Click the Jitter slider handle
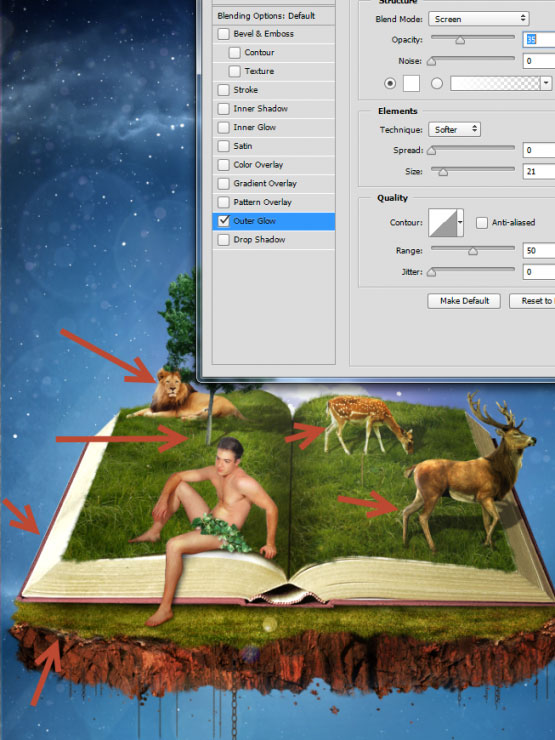 [431, 272]
